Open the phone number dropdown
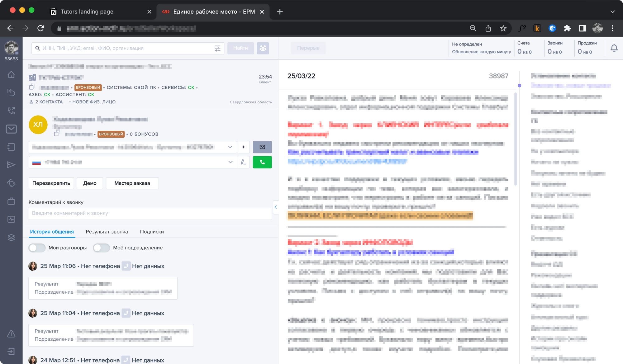This screenshot has width=623, height=364. 231,162
